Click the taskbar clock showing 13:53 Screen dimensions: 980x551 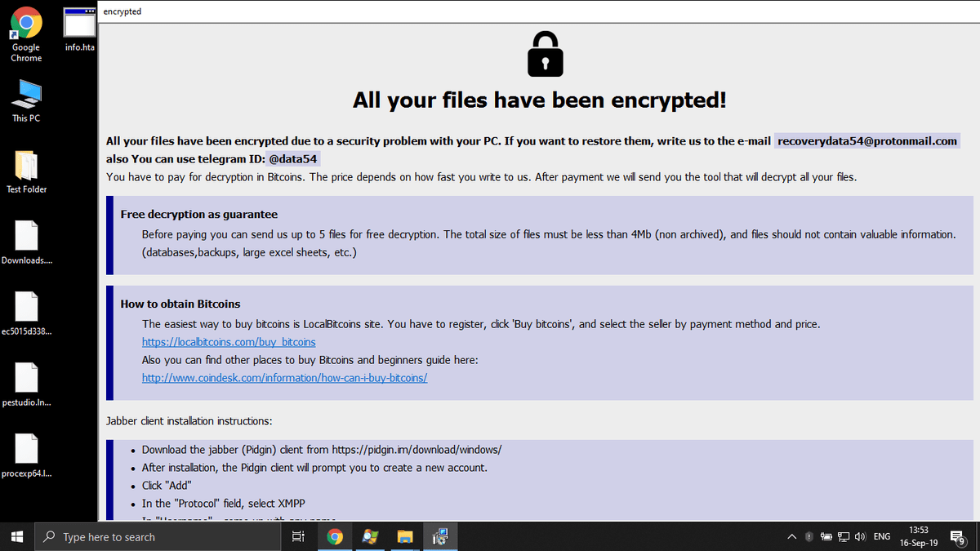pyautogui.click(x=919, y=536)
